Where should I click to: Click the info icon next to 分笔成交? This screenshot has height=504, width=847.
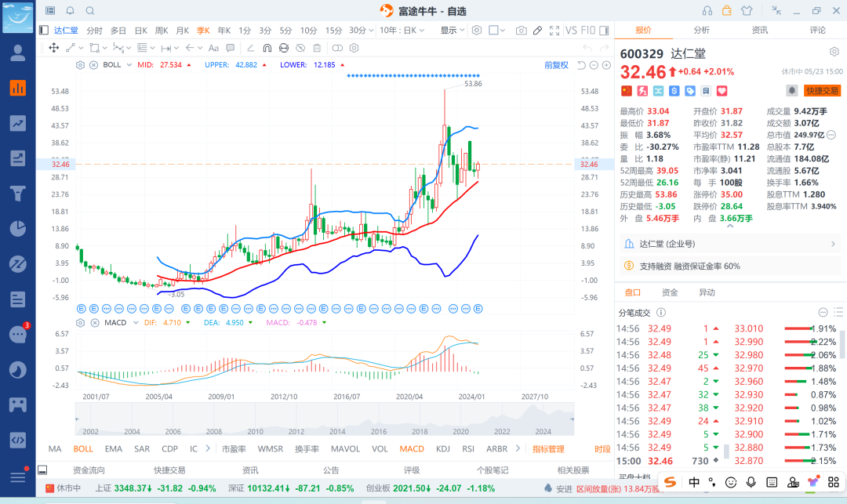point(660,313)
